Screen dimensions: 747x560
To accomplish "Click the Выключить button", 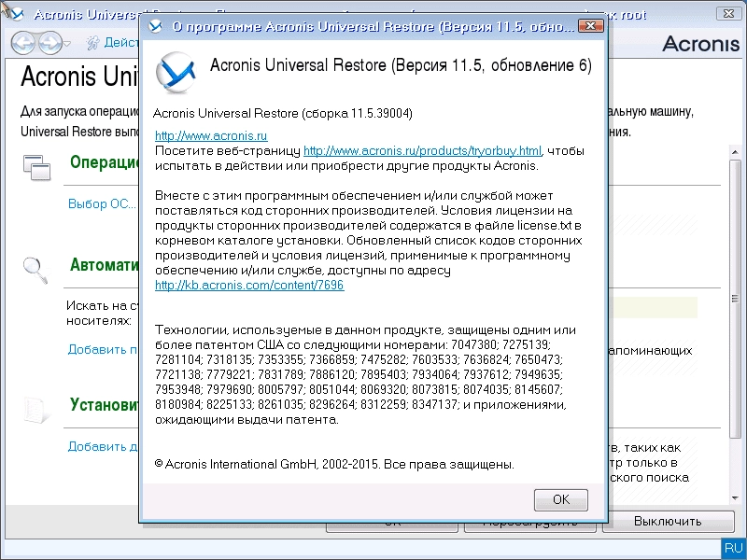I will (668, 522).
